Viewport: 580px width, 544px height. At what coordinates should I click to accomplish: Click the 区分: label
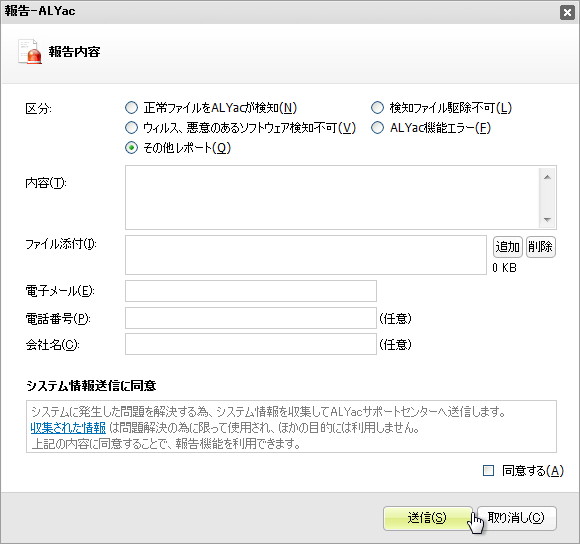coord(38,109)
